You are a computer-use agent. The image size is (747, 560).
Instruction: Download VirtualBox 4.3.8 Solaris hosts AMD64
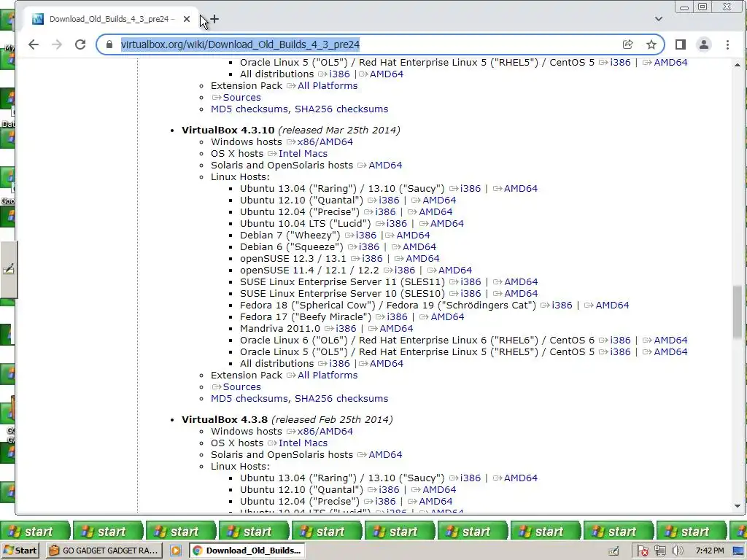click(385, 455)
